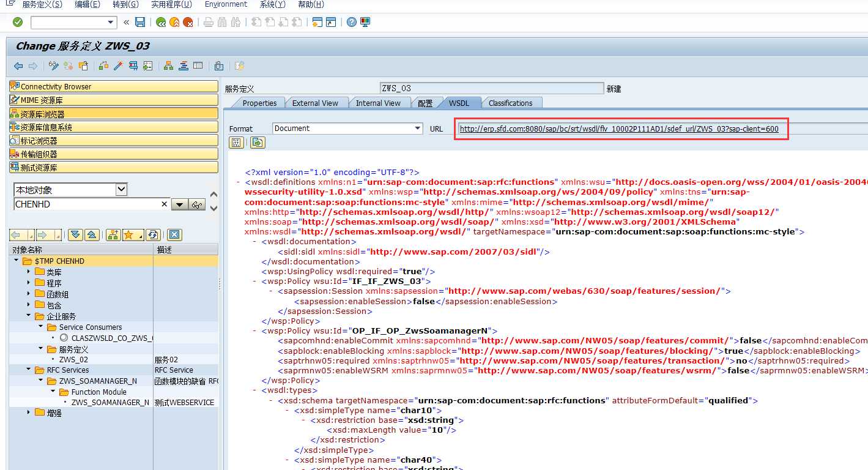Screen dimensions: 868x470
Task: Expand the 增强 folder
Action: [x=28, y=412]
